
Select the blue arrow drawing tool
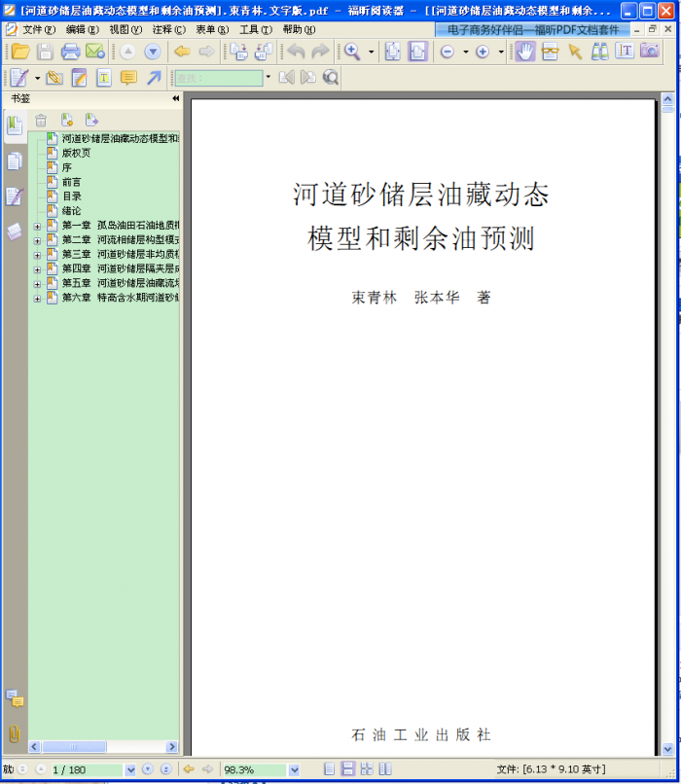[x=154, y=78]
